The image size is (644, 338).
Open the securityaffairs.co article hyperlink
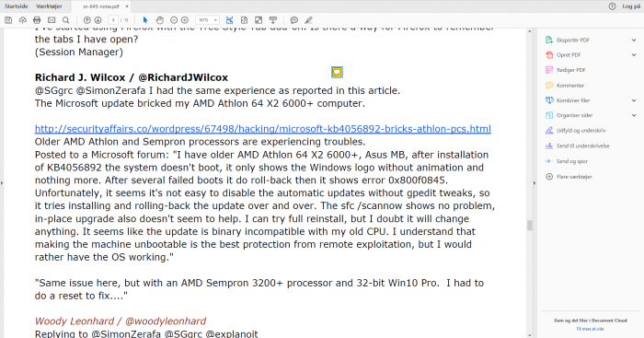263,129
